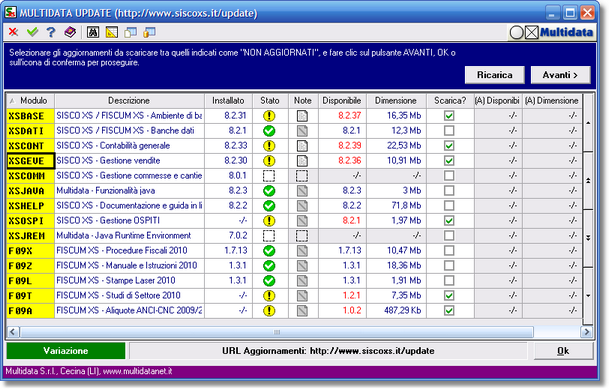This screenshot has width=609, height=390.
Task: Click the 71,8 Mb size cell
Action: [396, 206]
